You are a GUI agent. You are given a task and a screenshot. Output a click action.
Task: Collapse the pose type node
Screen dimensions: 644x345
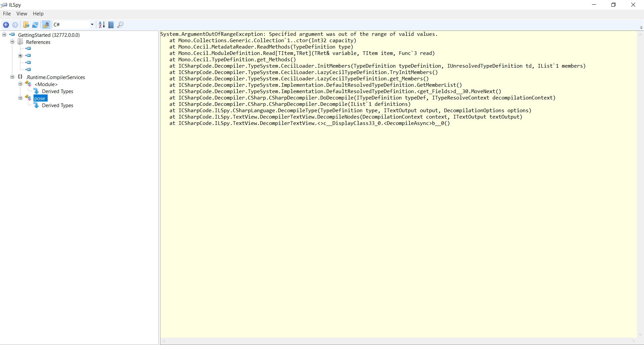tap(20, 98)
